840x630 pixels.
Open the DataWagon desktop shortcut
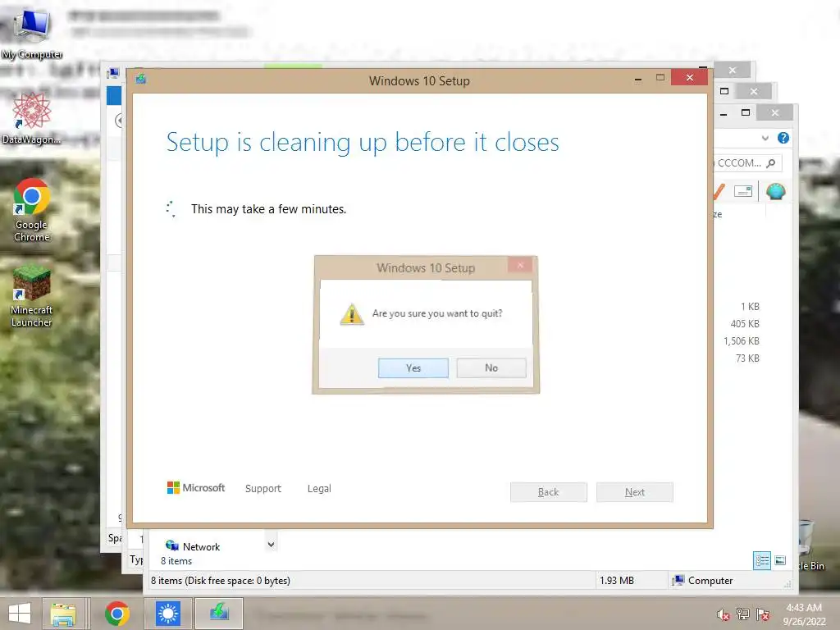tap(32, 118)
